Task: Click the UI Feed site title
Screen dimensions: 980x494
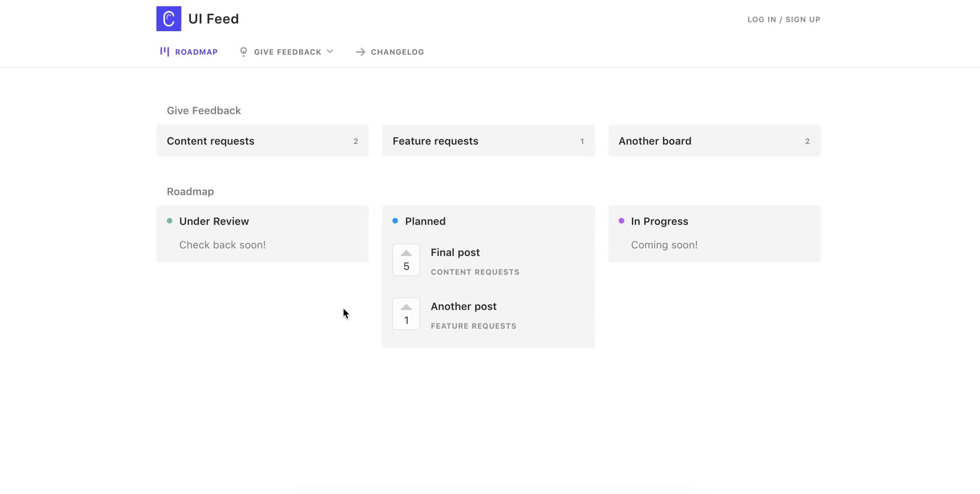Action: 213,19
